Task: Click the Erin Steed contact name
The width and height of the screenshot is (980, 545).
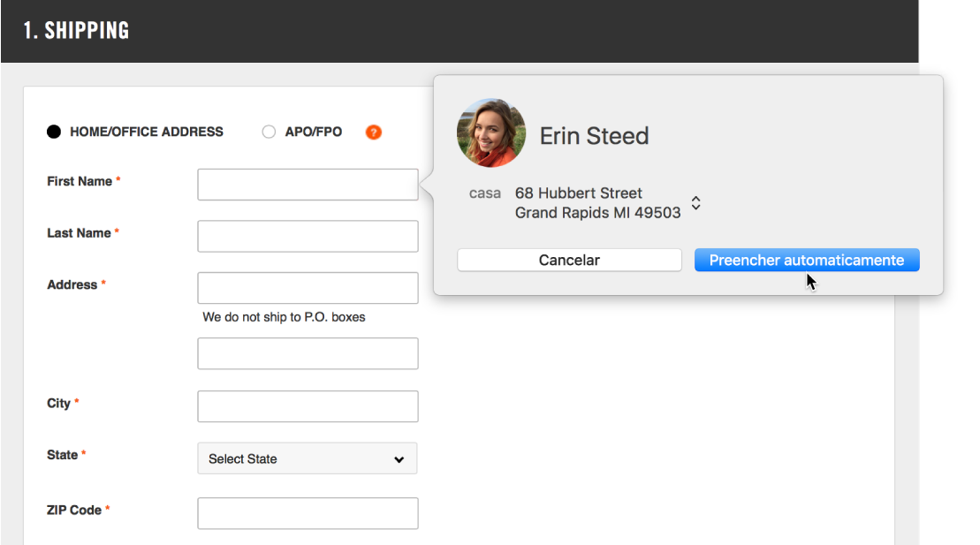Action: coord(595,136)
